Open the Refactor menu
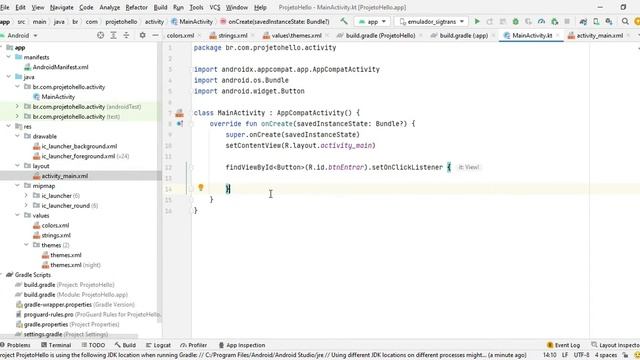 tap(136, 7)
